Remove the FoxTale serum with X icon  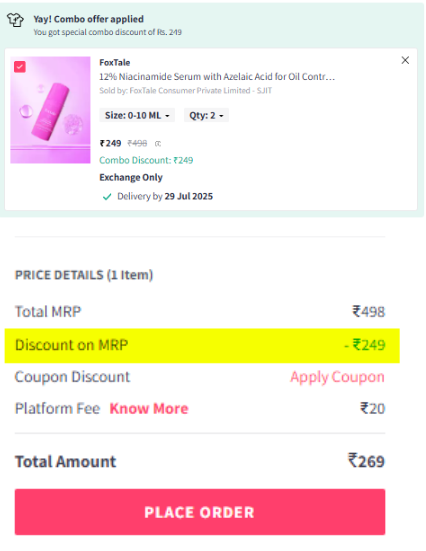pos(405,60)
